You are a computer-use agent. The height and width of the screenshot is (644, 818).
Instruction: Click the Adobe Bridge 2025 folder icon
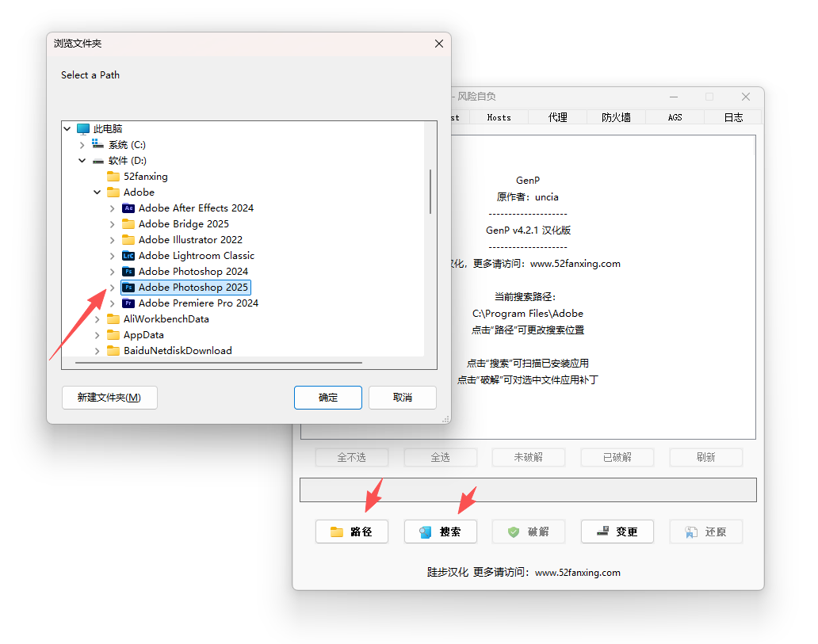pyautogui.click(x=128, y=223)
